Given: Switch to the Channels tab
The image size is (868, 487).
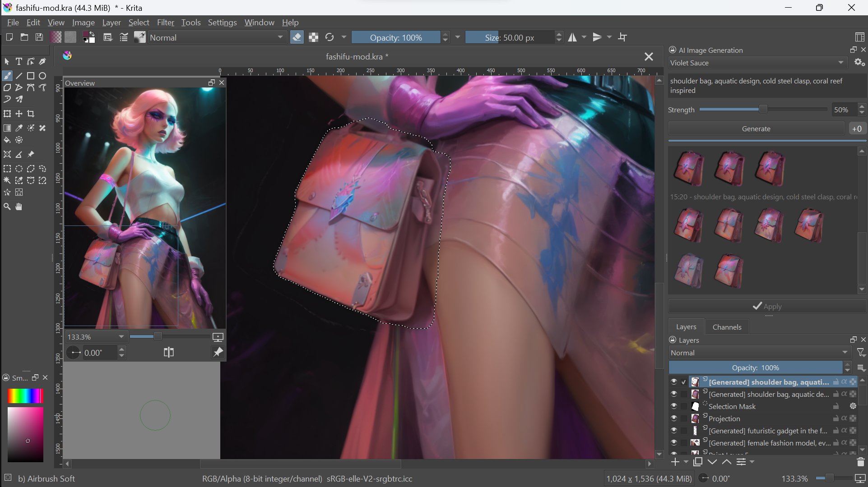Looking at the screenshot, I should coord(727,327).
